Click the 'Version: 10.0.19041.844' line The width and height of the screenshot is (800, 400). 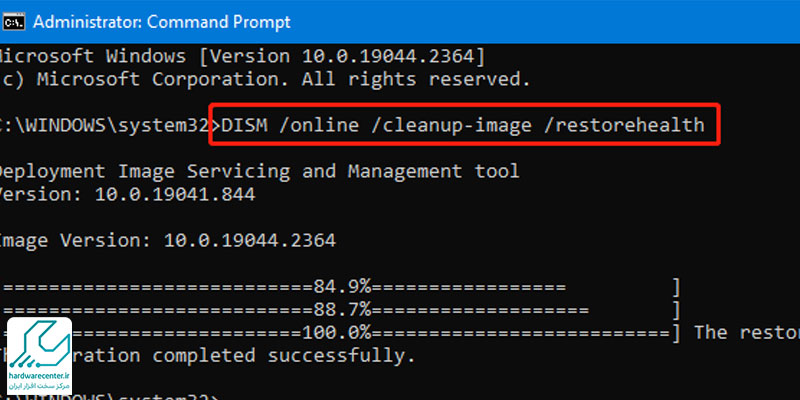(x=128, y=194)
